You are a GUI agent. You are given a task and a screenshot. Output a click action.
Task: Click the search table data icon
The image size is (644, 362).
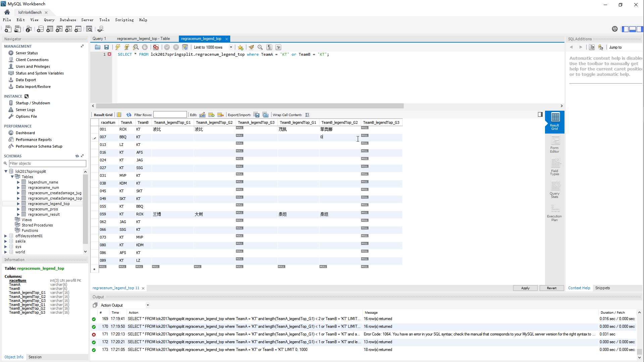click(x=89, y=29)
